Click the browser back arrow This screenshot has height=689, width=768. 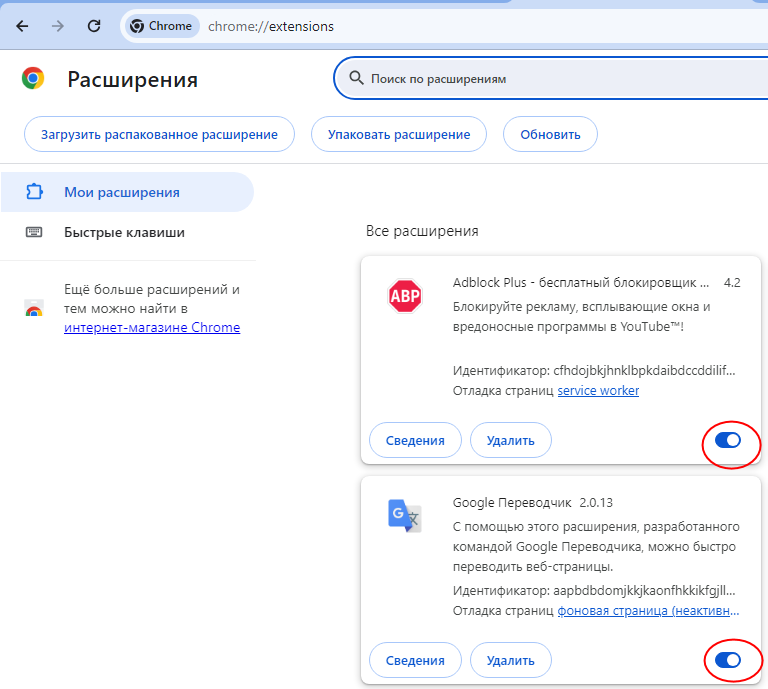tap(22, 26)
